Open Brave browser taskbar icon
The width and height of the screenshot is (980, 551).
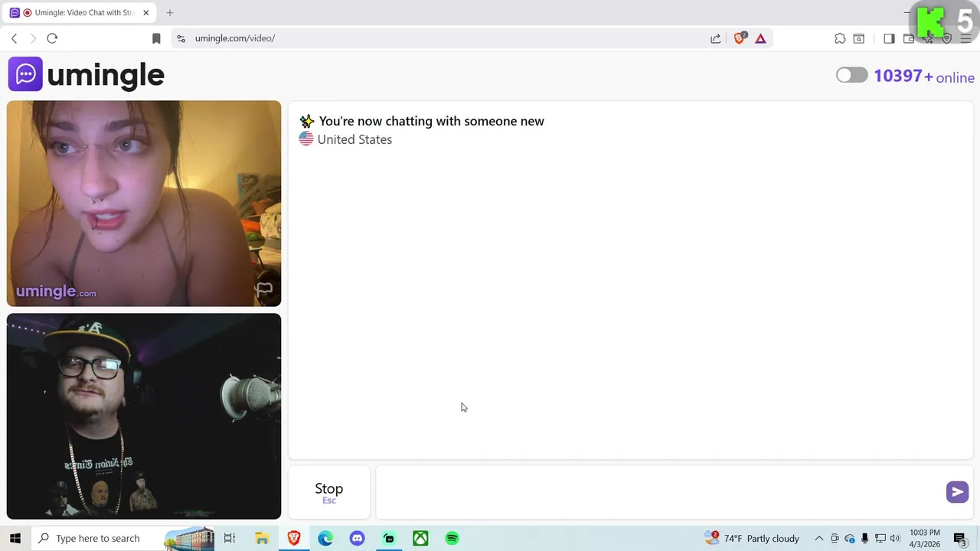tap(294, 538)
